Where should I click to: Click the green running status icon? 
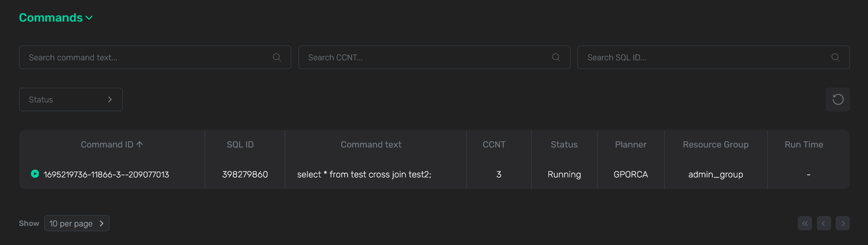(x=35, y=173)
